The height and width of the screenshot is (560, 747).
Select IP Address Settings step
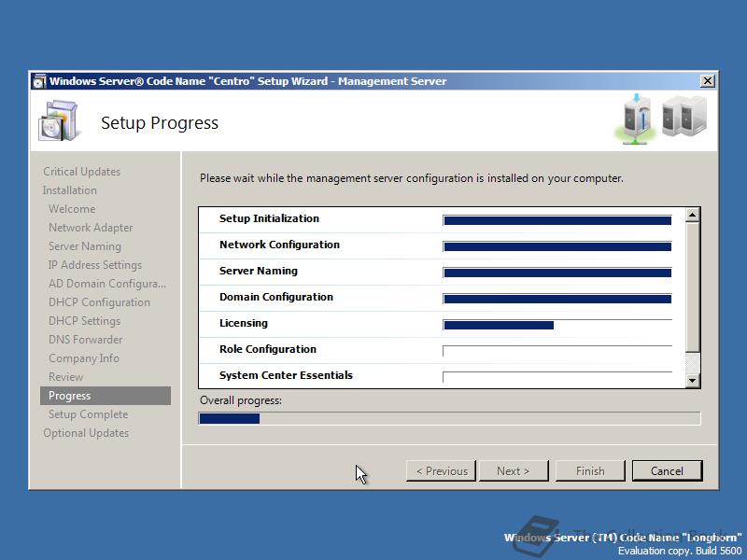point(95,265)
